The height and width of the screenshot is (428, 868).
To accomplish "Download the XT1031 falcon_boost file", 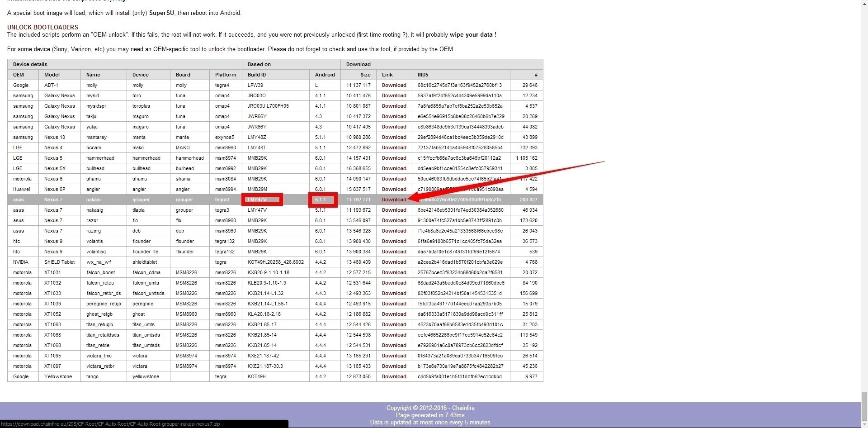I will 394,272.
